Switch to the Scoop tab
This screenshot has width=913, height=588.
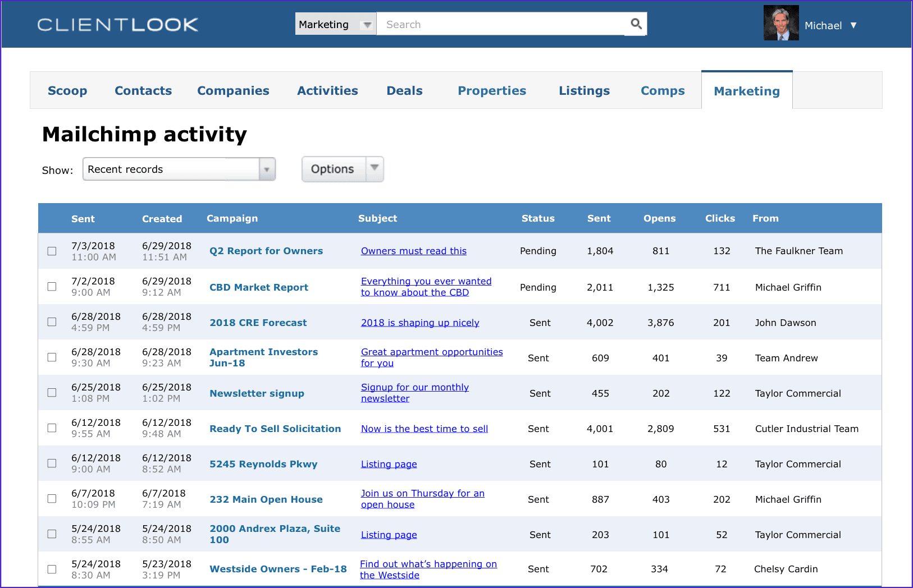pos(67,91)
